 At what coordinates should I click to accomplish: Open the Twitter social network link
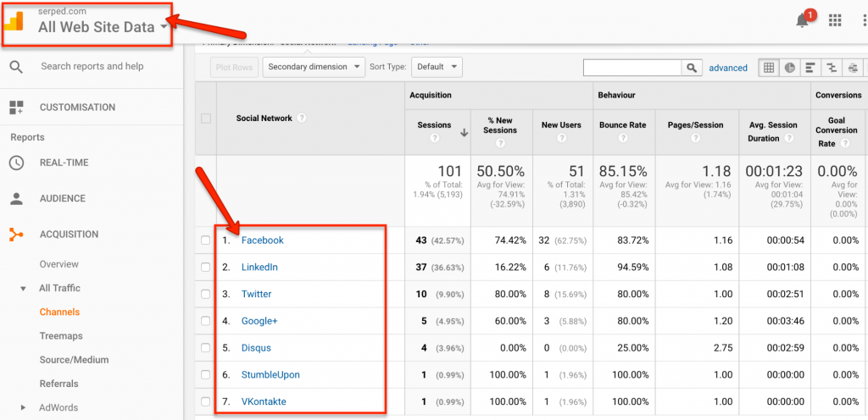pos(256,294)
